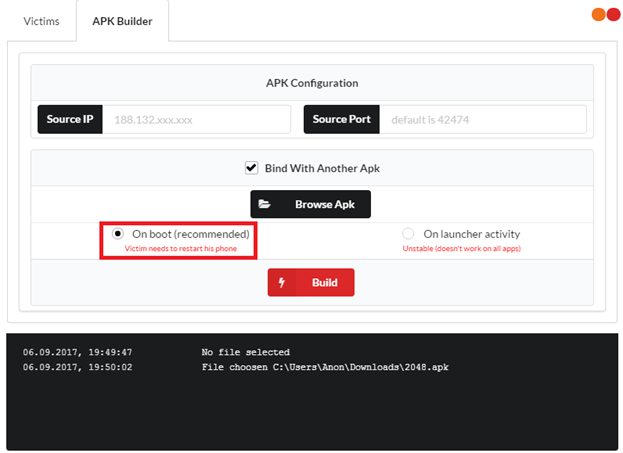Select the APK Builder tab
This screenshot has width=623, height=453.
coord(121,21)
